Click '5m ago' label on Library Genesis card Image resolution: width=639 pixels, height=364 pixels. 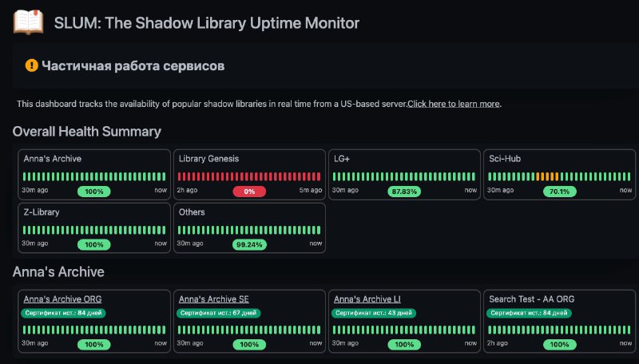pyautogui.click(x=311, y=190)
